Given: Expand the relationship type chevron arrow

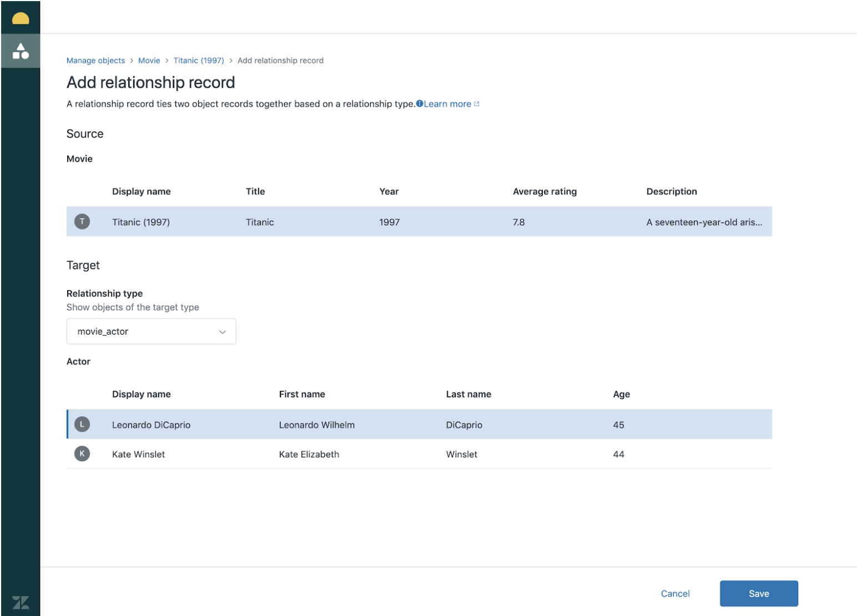Looking at the screenshot, I should [223, 332].
